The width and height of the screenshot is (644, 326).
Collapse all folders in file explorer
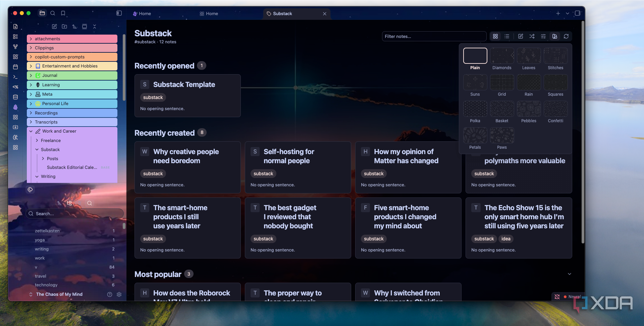[x=95, y=27]
